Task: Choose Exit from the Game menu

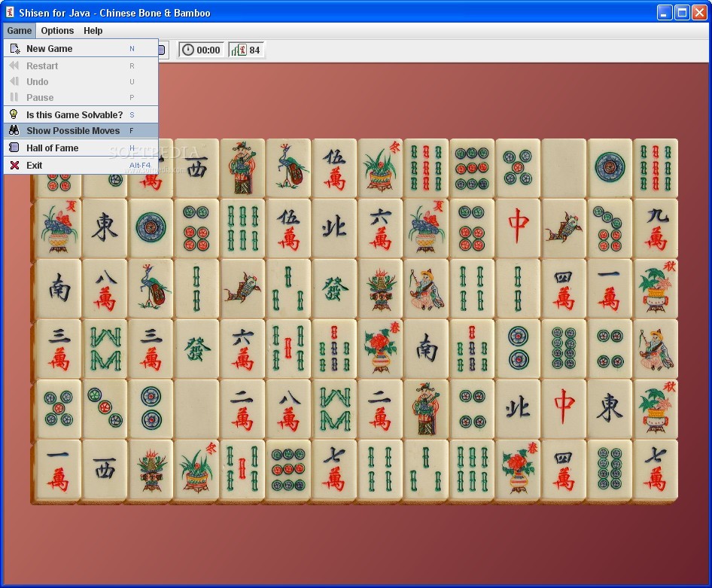Action: click(x=81, y=166)
